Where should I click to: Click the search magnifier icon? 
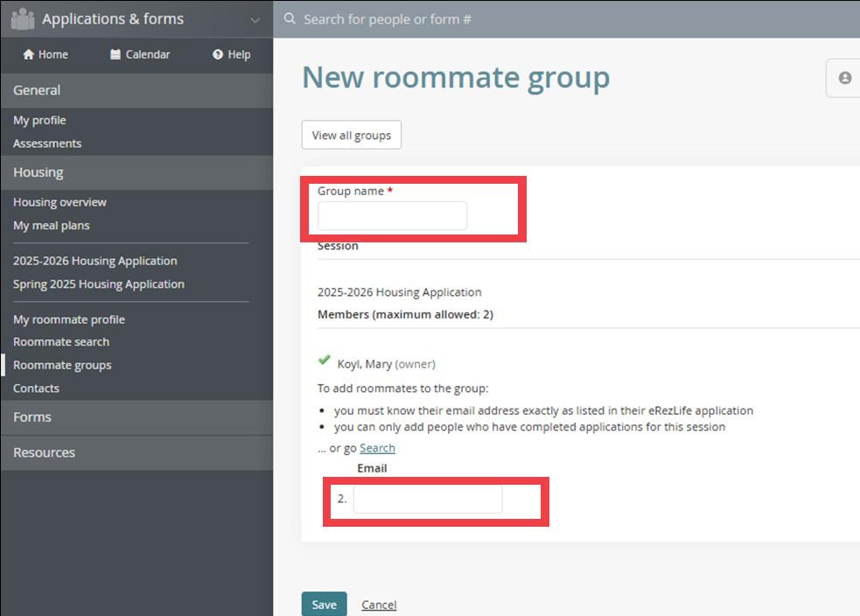[290, 18]
